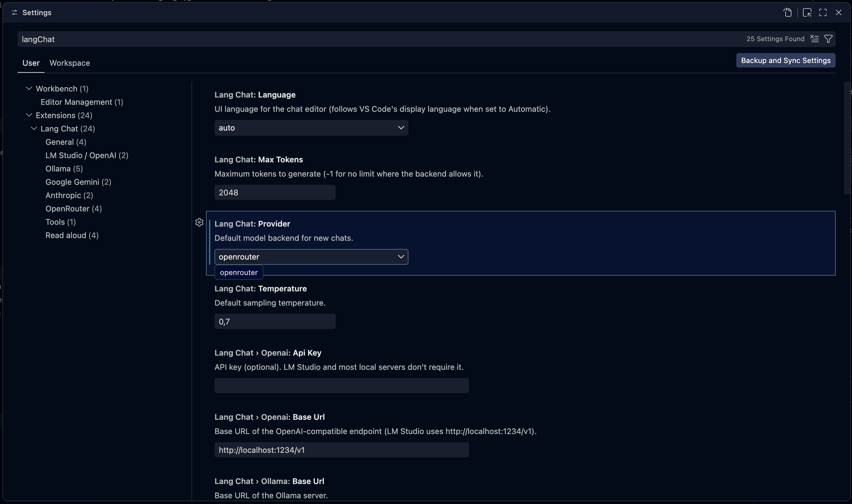
Task: Select LM Studio / OpenAI category
Action: click(x=87, y=155)
